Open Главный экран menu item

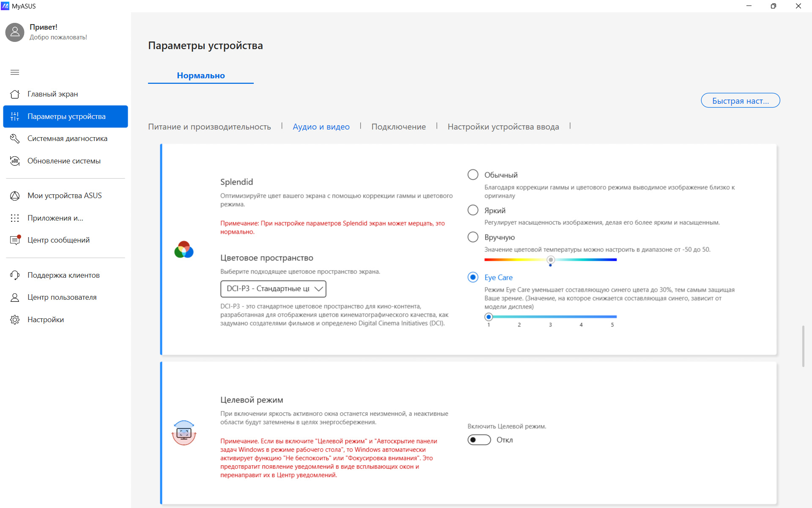coord(66,94)
